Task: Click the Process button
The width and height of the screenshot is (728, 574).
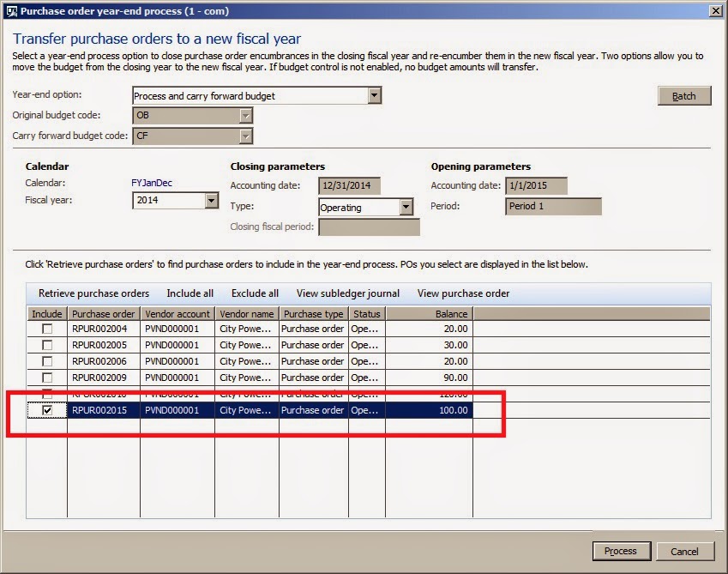Action: tap(621, 551)
